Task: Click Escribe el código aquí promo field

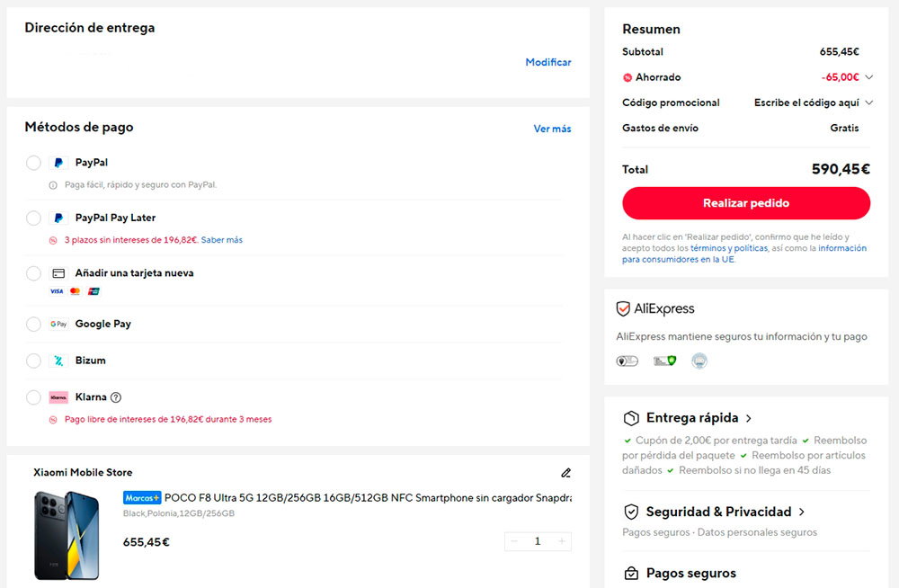Action: (806, 102)
